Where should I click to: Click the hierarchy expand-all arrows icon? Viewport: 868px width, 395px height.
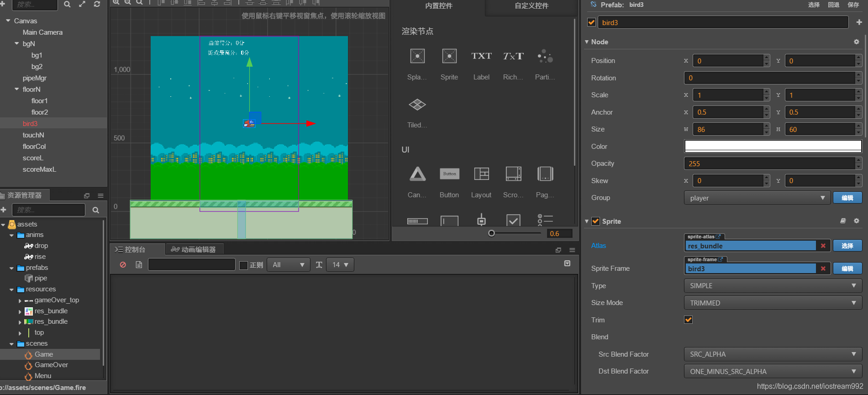point(82,4)
